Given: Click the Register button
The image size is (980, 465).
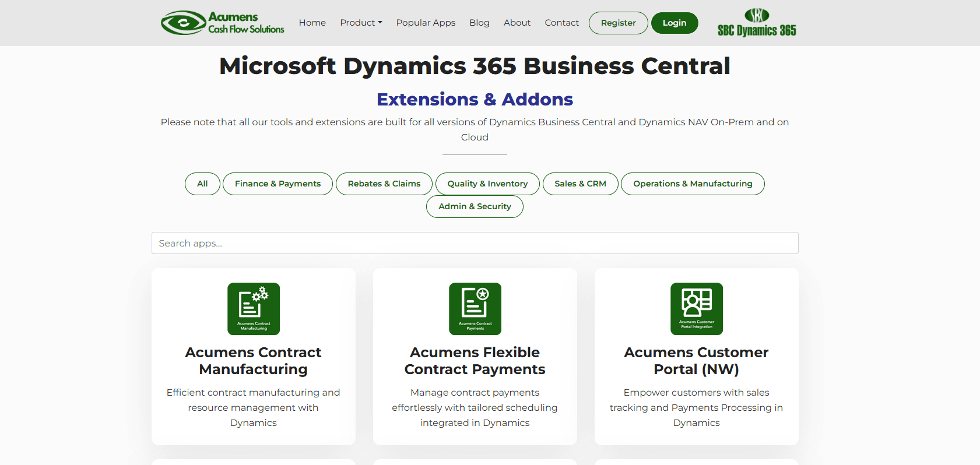Looking at the screenshot, I should tap(619, 23).
